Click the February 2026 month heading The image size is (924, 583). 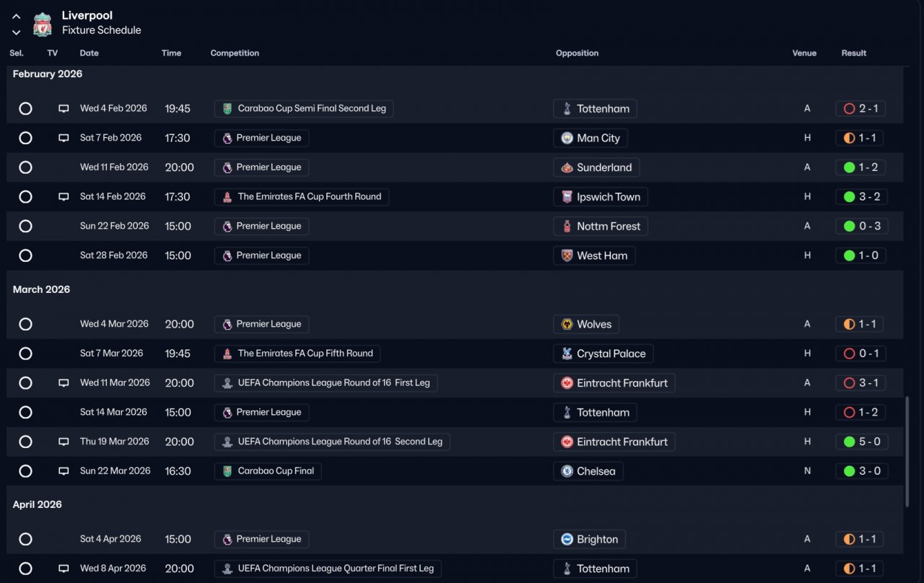[48, 74]
